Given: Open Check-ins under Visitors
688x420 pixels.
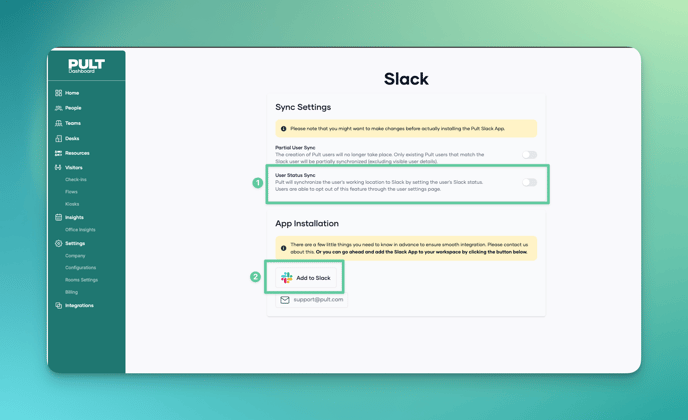Looking at the screenshot, I should coord(76,179).
